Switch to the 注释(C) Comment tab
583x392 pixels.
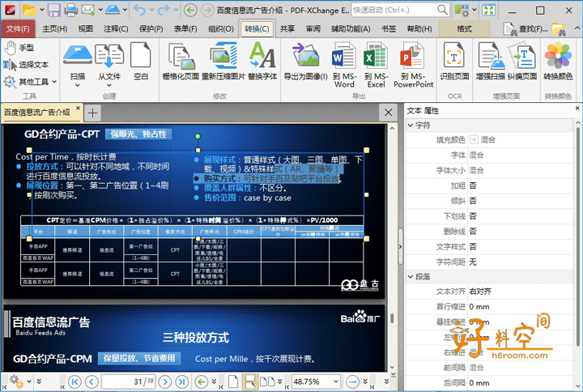pyautogui.click(x=116, y=28)
